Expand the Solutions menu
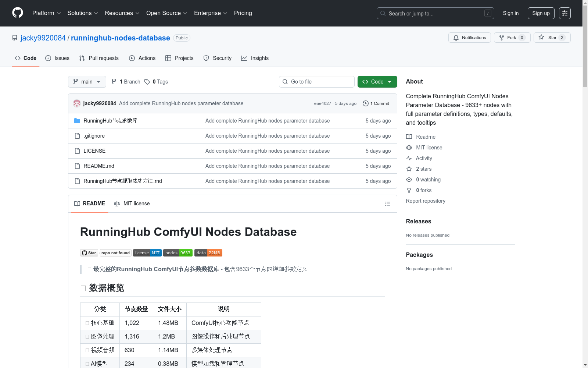The image size is (588, 368). point(83,13)
